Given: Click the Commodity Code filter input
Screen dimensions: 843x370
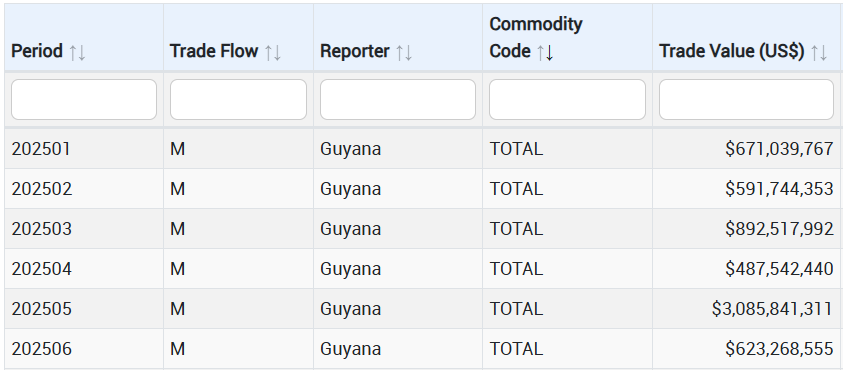Looking at the screenshot, I should pos(567,99).
